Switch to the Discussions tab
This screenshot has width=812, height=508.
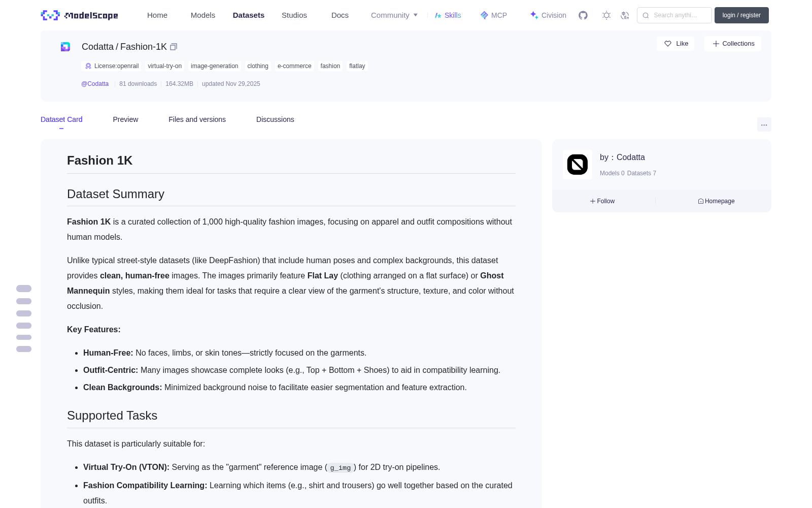[x=275, y=119]
